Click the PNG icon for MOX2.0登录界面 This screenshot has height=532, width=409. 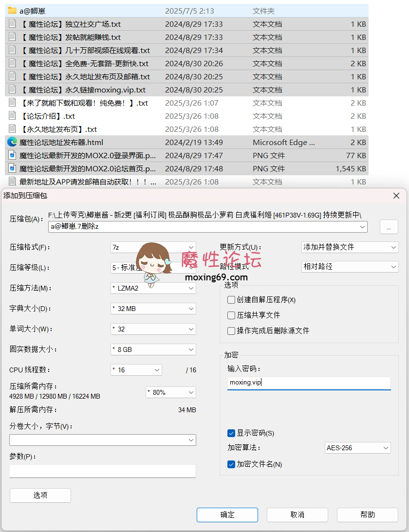(12, 155)
